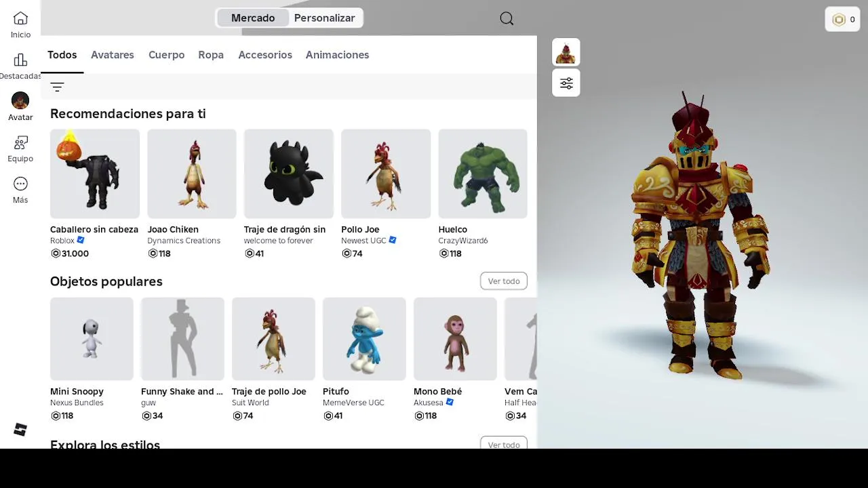The height and width of the screenshot is (488, 868).
Task: Click the Recomendaciones para ti heading
Action: click(x=128, y=114)
